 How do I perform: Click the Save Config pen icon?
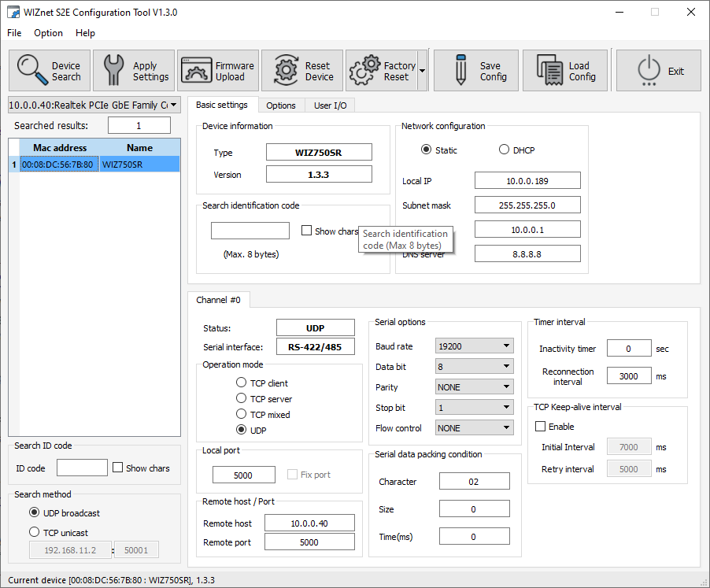coord(461,70)
